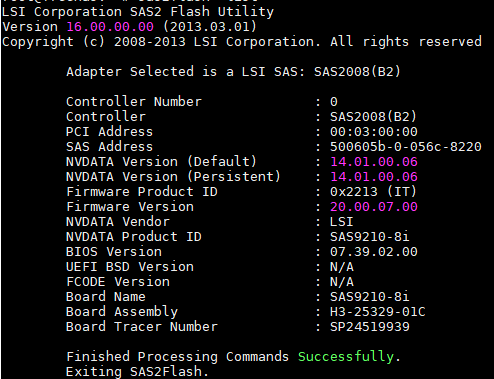
Task: Select Board Name value SAS9210-8i
Action: (x=369, y=297)
